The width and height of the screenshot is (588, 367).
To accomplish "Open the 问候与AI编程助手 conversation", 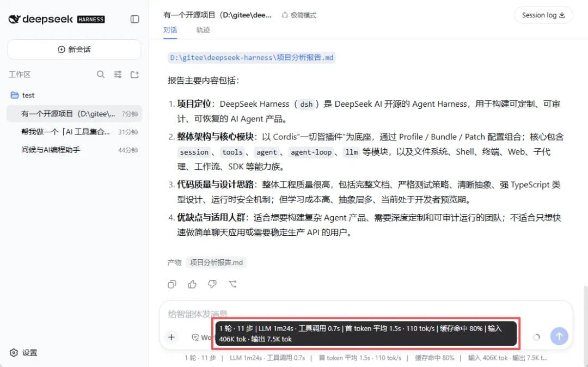I will [x=74, y=150].
